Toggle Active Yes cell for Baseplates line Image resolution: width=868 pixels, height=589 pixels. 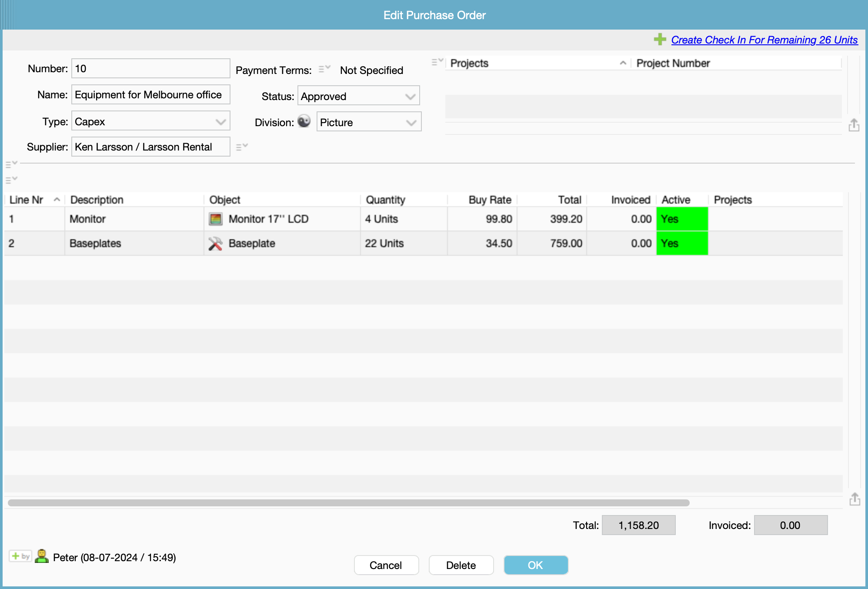click(681, 244)
